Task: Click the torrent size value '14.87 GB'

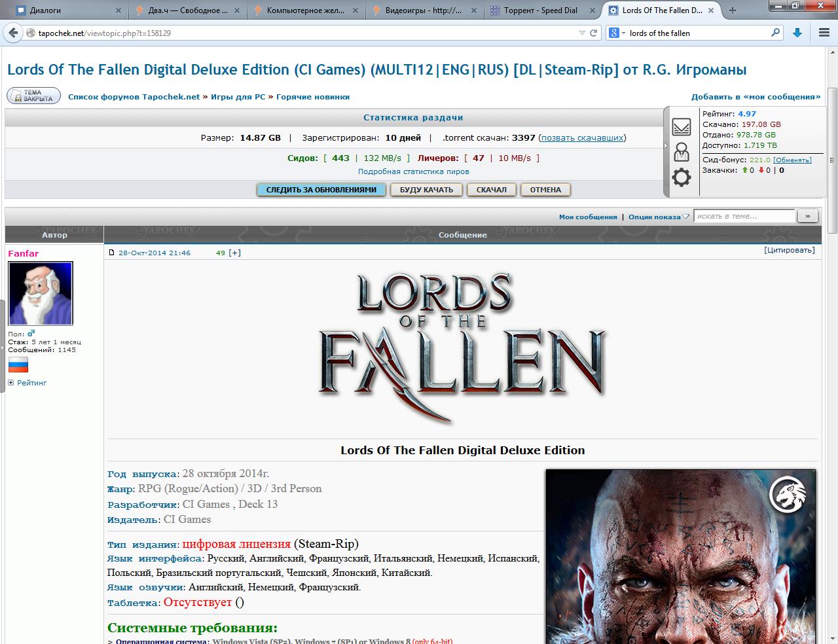Action: coord(260,138)
